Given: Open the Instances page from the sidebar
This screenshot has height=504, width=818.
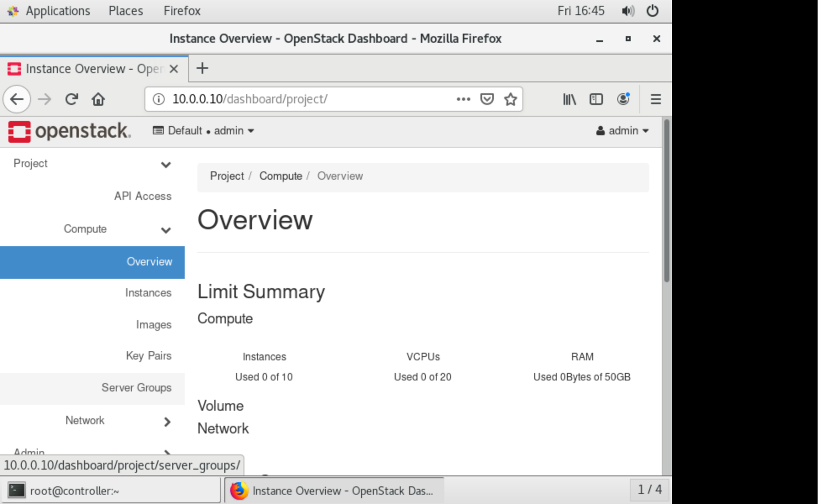Looking at the screenshot, I should [148, 293].
